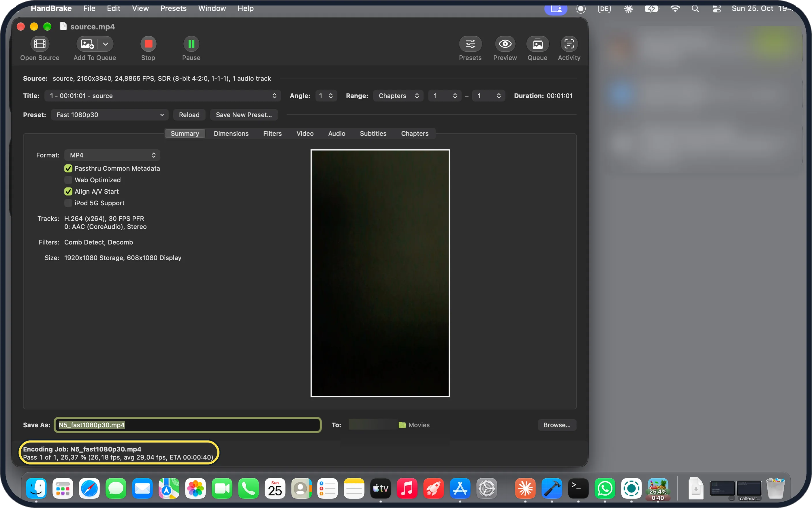Open the Format MP4 dropdown
This screenshot has height=508, width=812.
pyautogui.click(x=112, y=155)
